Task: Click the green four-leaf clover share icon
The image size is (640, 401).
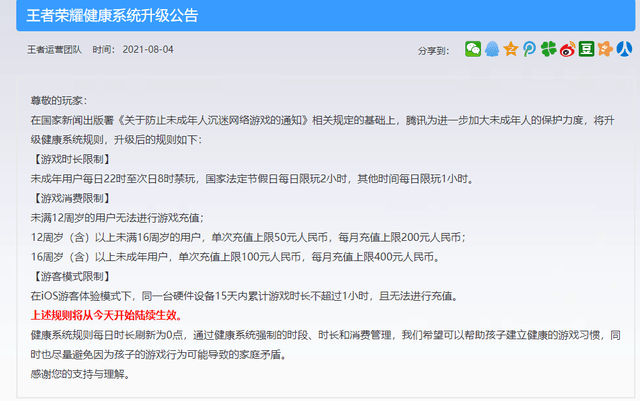Action: click(548, 49)
